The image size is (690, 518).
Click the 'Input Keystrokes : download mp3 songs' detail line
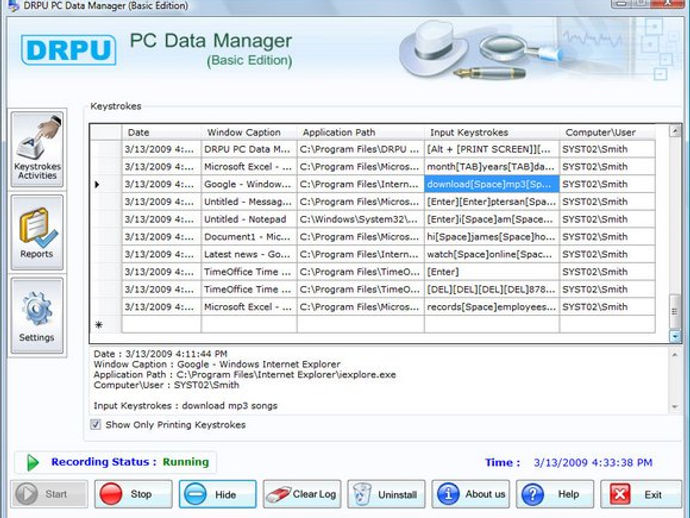(x=185, y=406)
